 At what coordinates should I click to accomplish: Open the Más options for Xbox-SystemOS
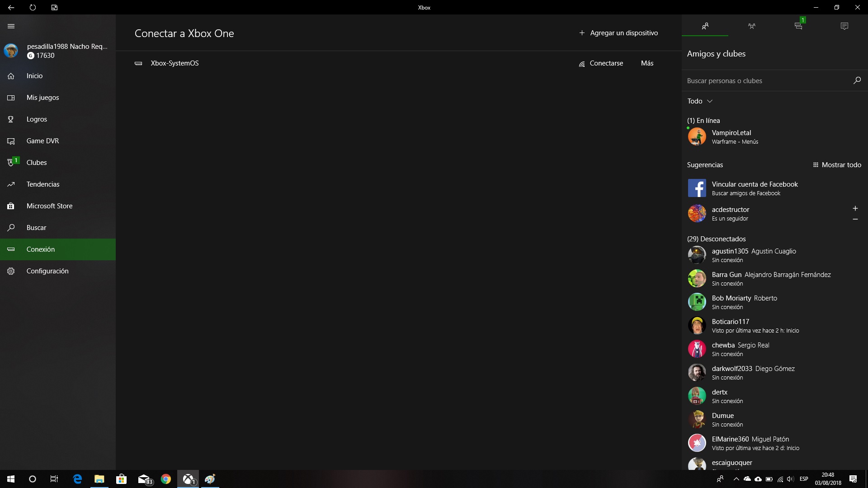[x=647, y=63]
